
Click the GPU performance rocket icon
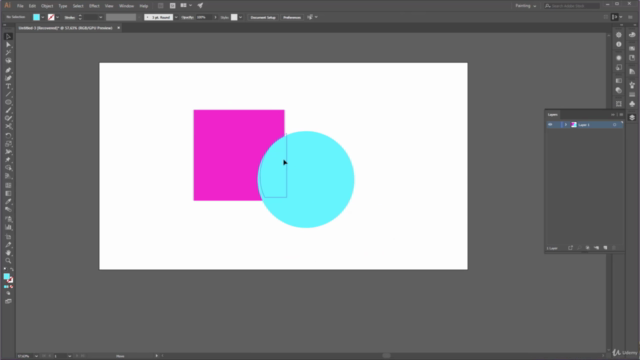click(x=200, y=6)
